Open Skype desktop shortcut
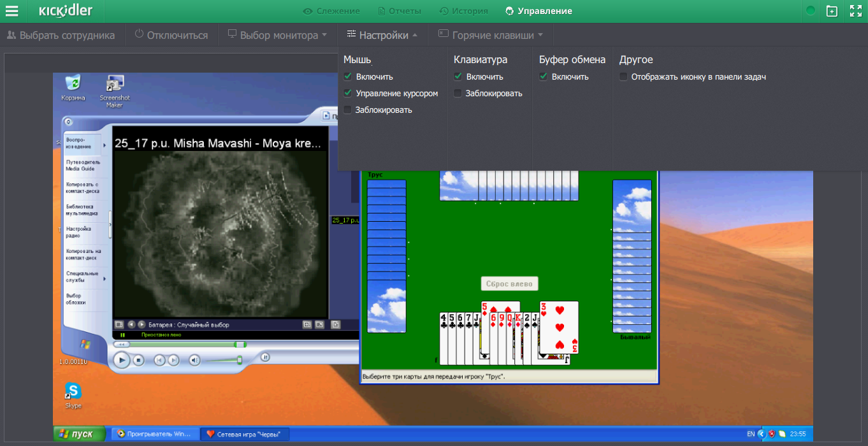This screenshot has width=868, height=446. [73, 395]
